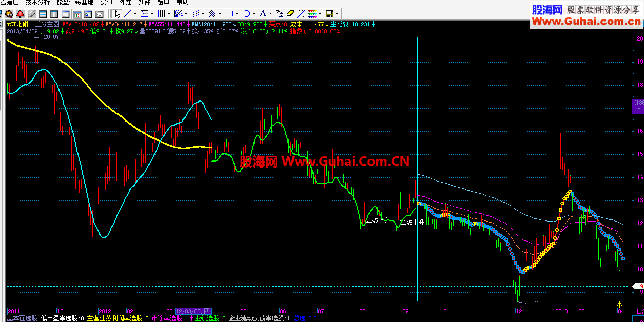
Task: Click the EMA55:11.440 indicator value
Action: (167, 24)
